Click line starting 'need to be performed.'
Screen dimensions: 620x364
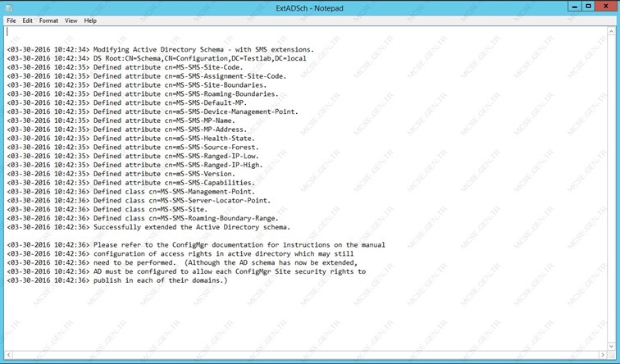182,263
